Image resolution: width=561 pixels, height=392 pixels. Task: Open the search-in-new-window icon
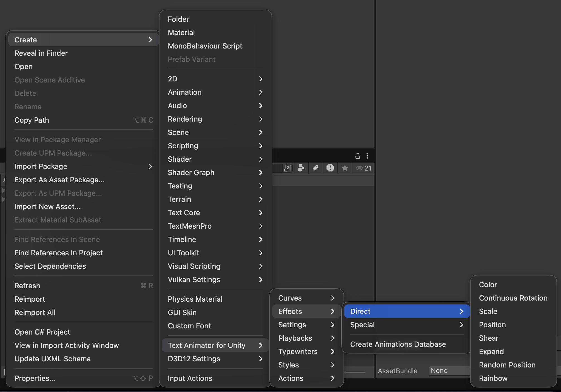click(287, 168)
